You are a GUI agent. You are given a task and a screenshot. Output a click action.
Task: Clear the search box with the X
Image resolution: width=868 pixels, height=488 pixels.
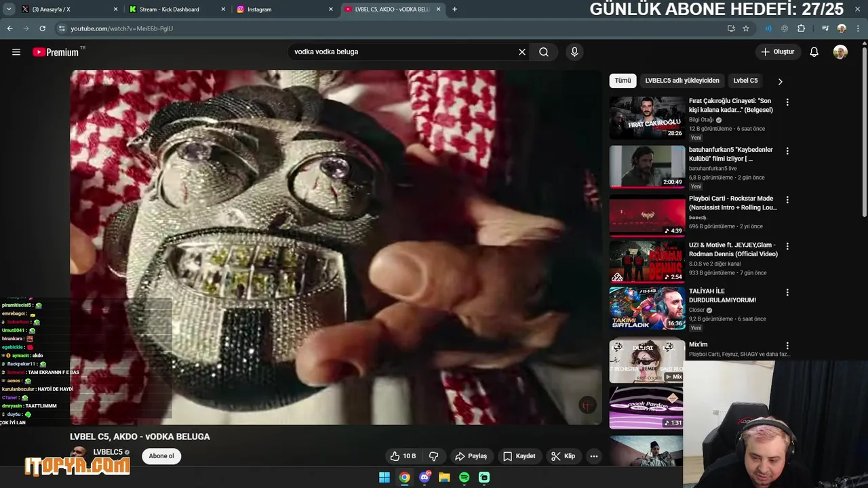pyautogui.click(x=522, y=52)
